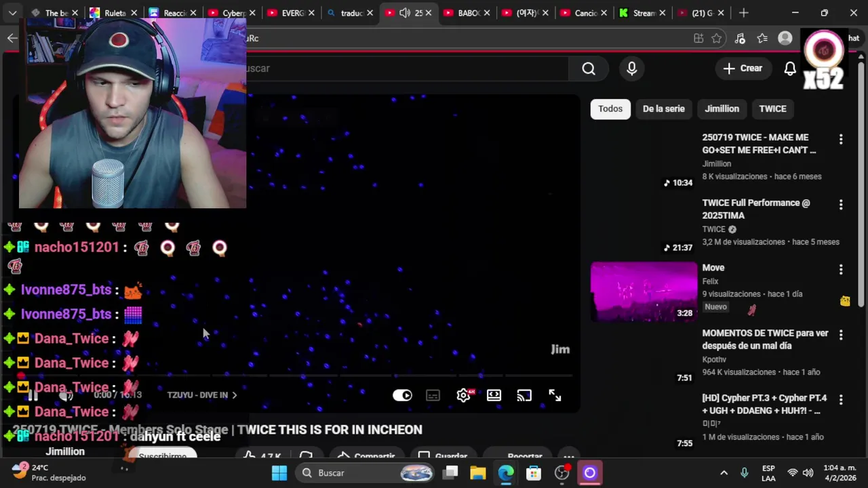Mute the playing tab via speaker icon
868x488 pixels.
tap(405, 13)
